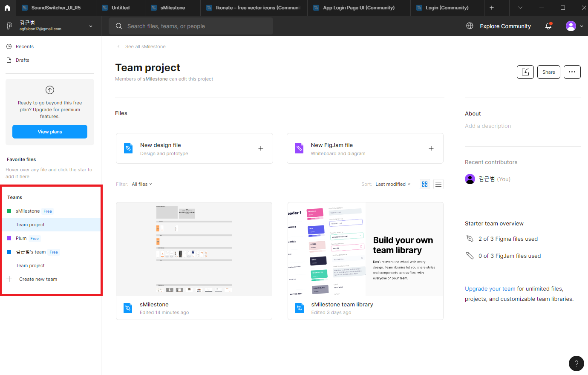Open the sMilestone file thumbnail
588x375 pixels.
pyautogui.click(x=194, y=249)
